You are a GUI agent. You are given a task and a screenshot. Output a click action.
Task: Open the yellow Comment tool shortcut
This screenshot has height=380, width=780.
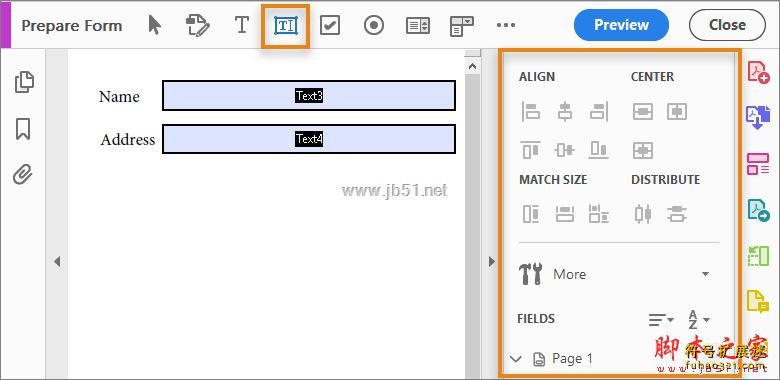[x=758, y=302]
